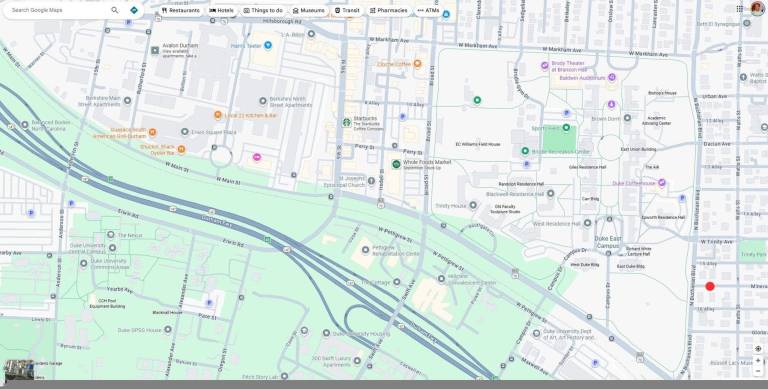Zoom out with the minus button

(x=758, y=371)
